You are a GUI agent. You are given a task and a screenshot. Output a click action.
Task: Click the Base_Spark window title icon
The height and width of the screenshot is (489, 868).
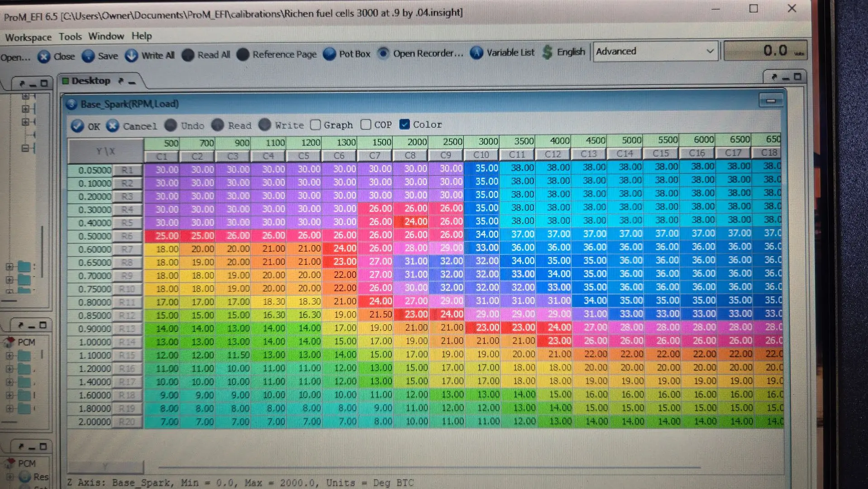[72, 104]
